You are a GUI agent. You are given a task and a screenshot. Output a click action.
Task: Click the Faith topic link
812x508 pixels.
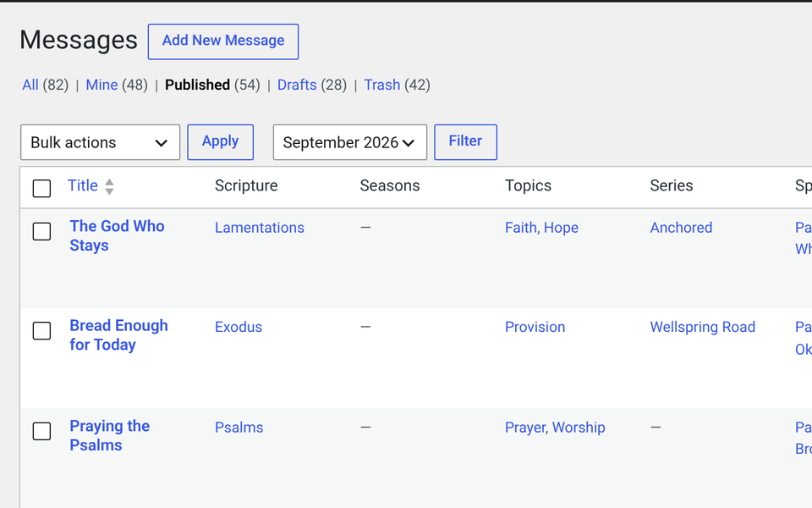(520, 228)
